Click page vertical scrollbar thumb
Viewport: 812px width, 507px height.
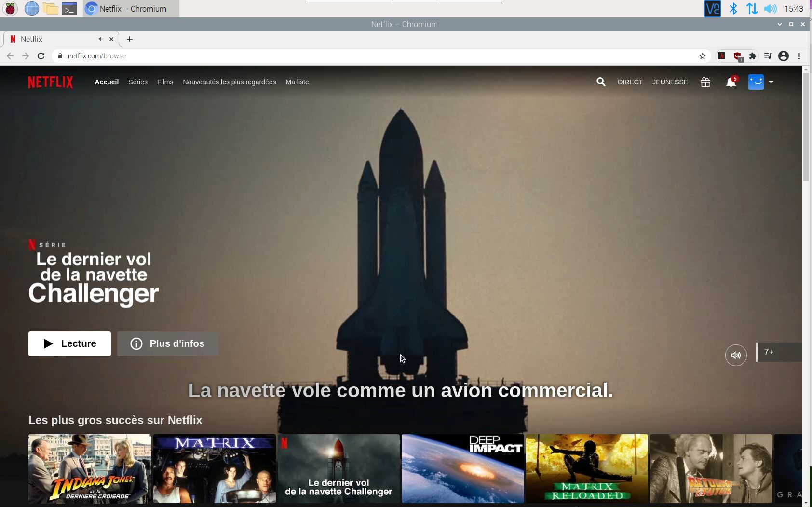(x=806, y=127)
